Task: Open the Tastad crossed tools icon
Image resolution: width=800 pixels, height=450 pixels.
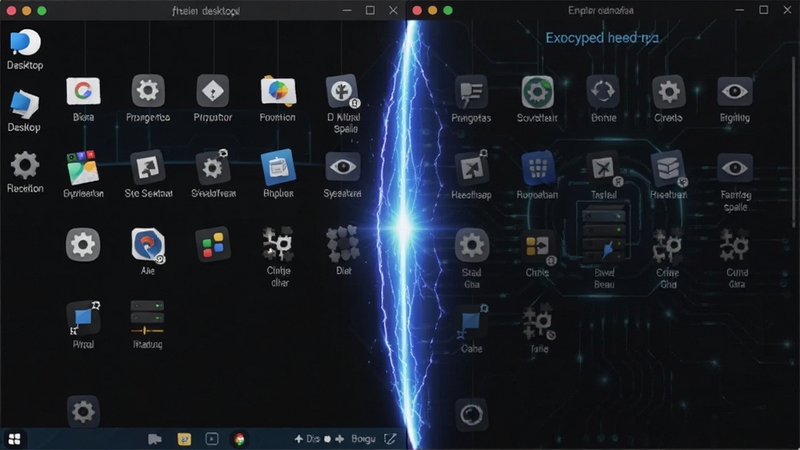Action: [604, 170]
